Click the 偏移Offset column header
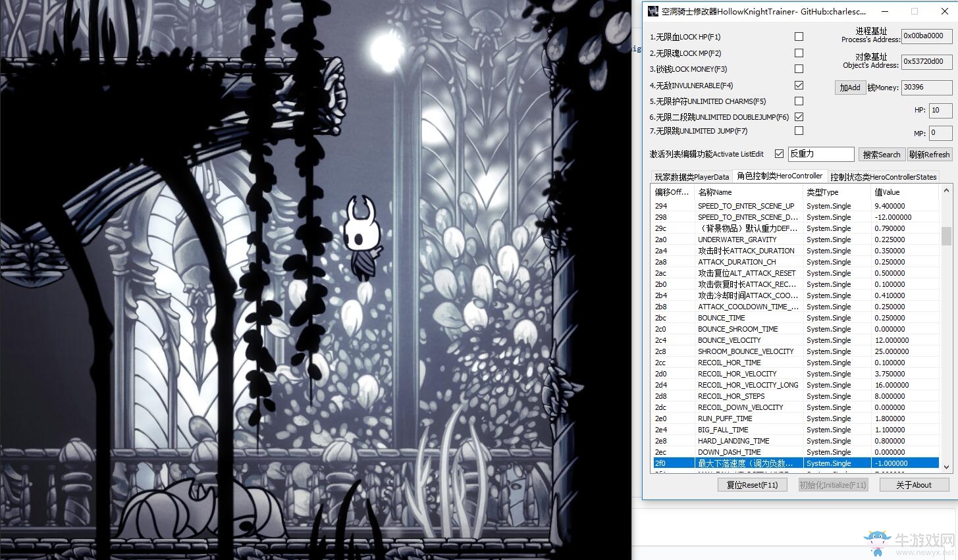958x560 pixels. point(672,192)
